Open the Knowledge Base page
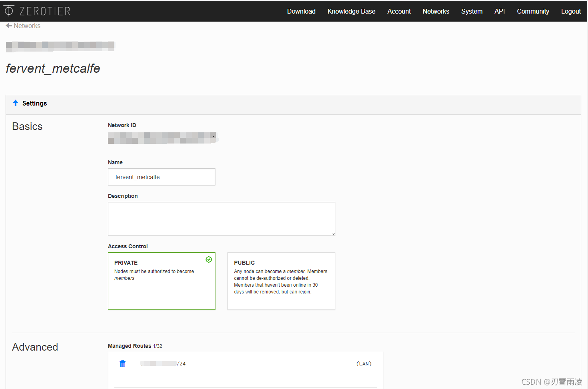Viewport: 588px width, 389px height. [351, 11]
